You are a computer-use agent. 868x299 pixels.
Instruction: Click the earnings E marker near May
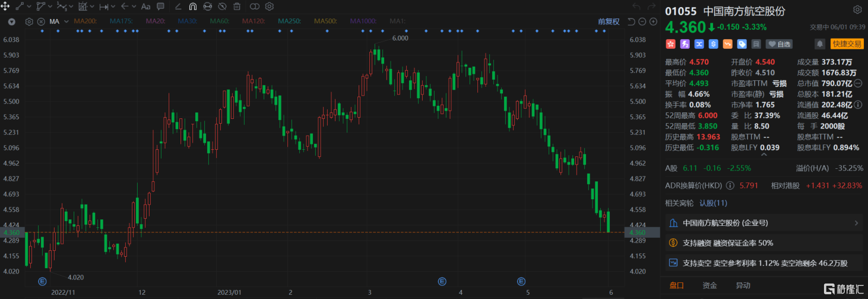pyautogui.click(x=521, y=281)
